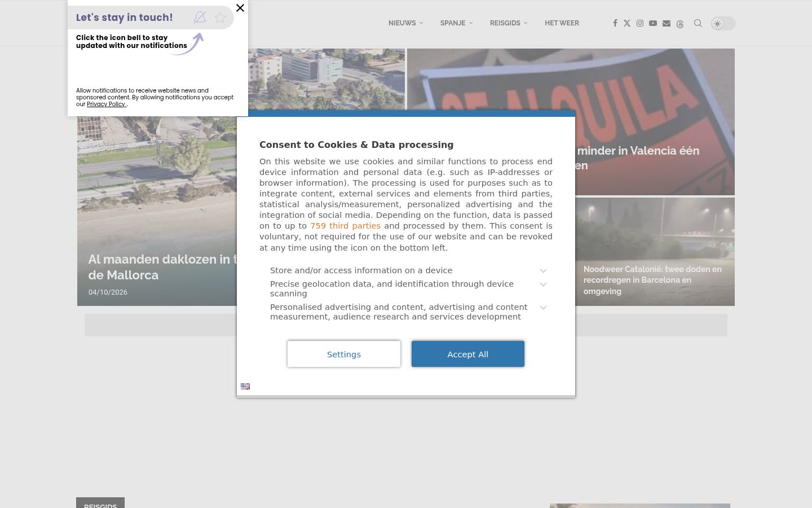
Task: Open the 'Noodweer Catalonië' article headline
Action: 652,280
